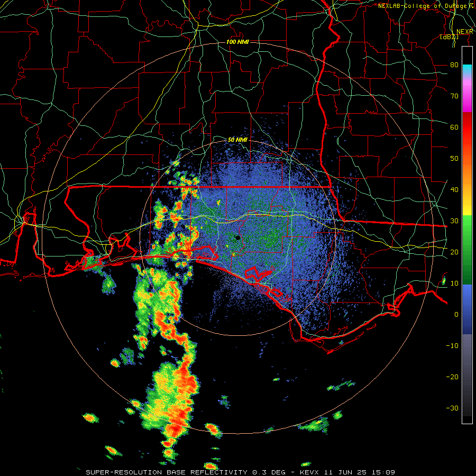Click the black radar site dot at center

(x=237, y=237)
